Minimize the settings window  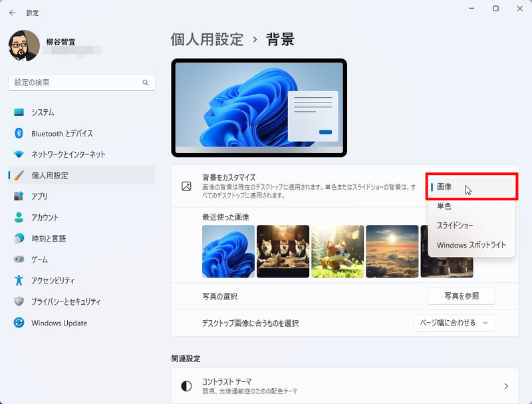click(x=471, y=9)
